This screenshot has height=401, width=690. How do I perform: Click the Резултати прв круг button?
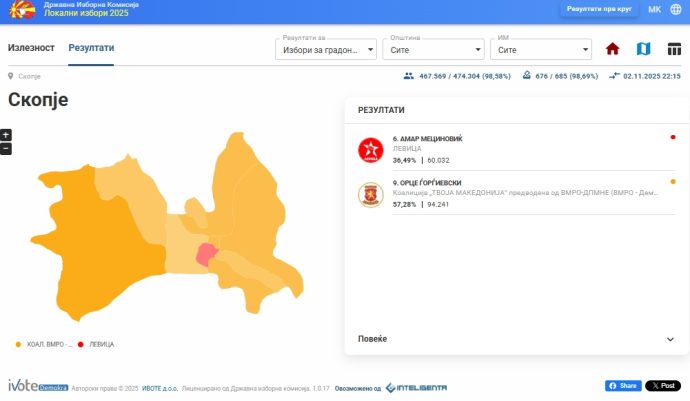pyautogui.click(x=599, y=9)
